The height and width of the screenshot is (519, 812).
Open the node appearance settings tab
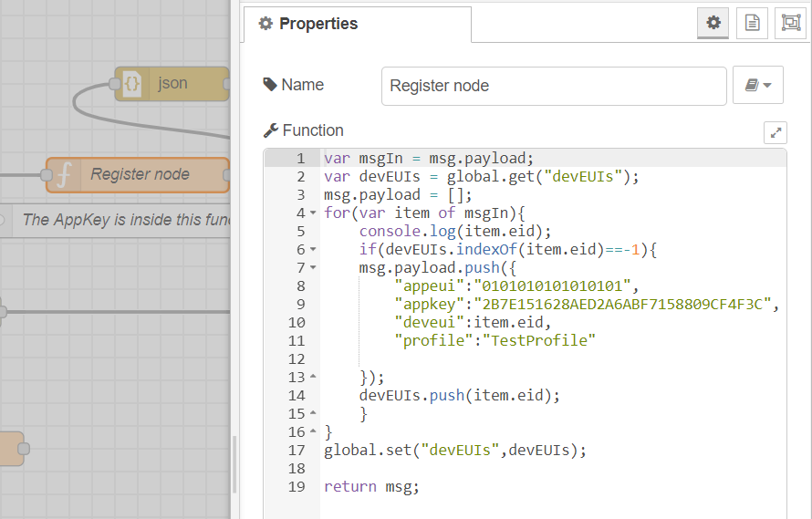click(x=790, y=23)
